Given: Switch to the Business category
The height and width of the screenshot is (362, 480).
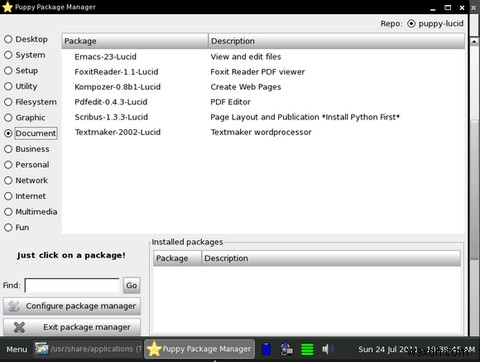Looking at the screenshot, I should pos(8,149).
